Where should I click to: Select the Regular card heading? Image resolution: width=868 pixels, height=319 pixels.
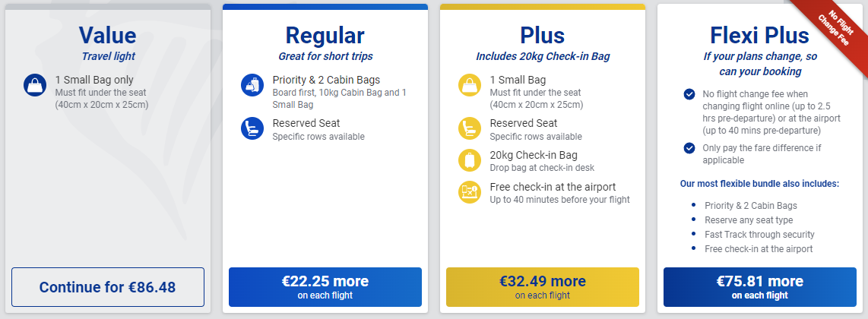tap(325, 36)
